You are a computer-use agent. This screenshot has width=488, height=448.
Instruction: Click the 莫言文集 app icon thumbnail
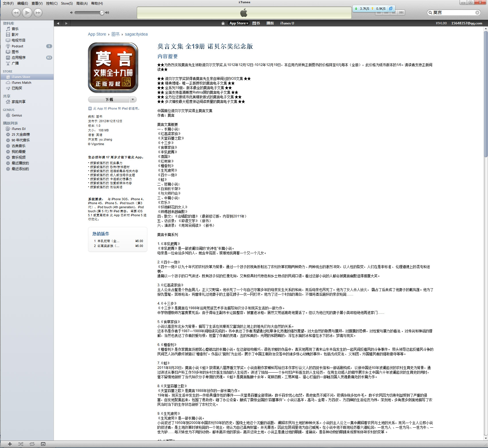coord(113,68)
